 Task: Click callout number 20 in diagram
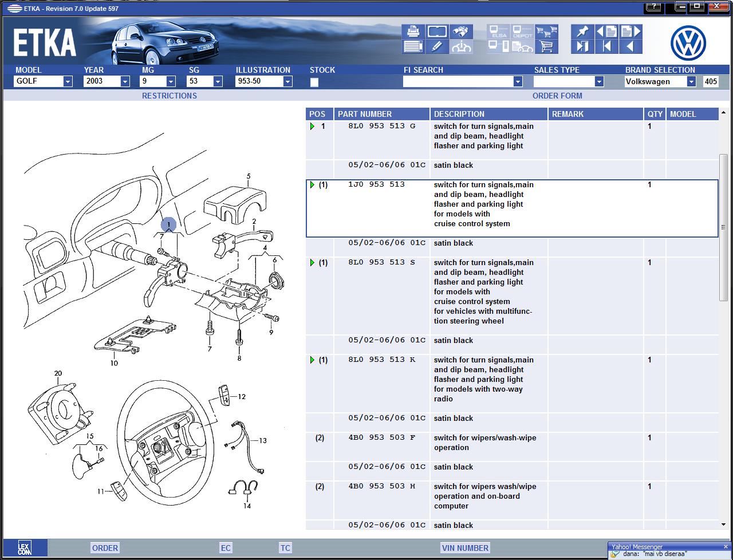coord(58,373)
